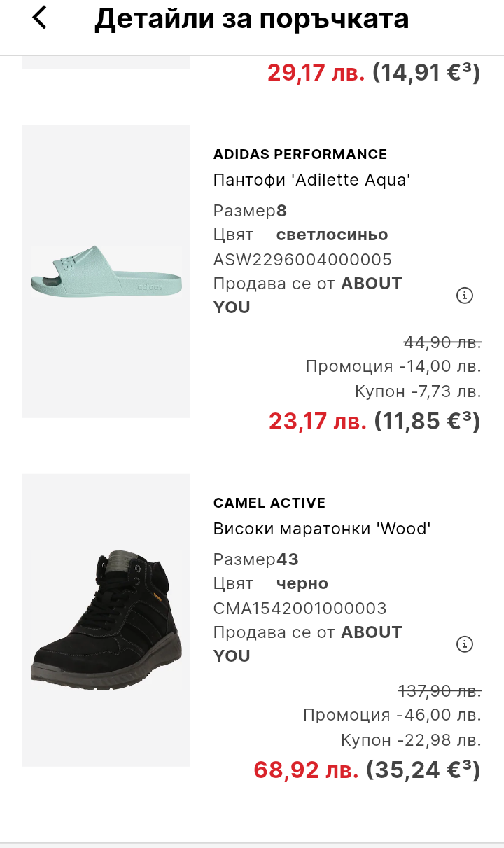Open the Високи маратонки 'Wood' product title
Image resolution: width=504 pixels, height=848 pixels.
(322, 529)
